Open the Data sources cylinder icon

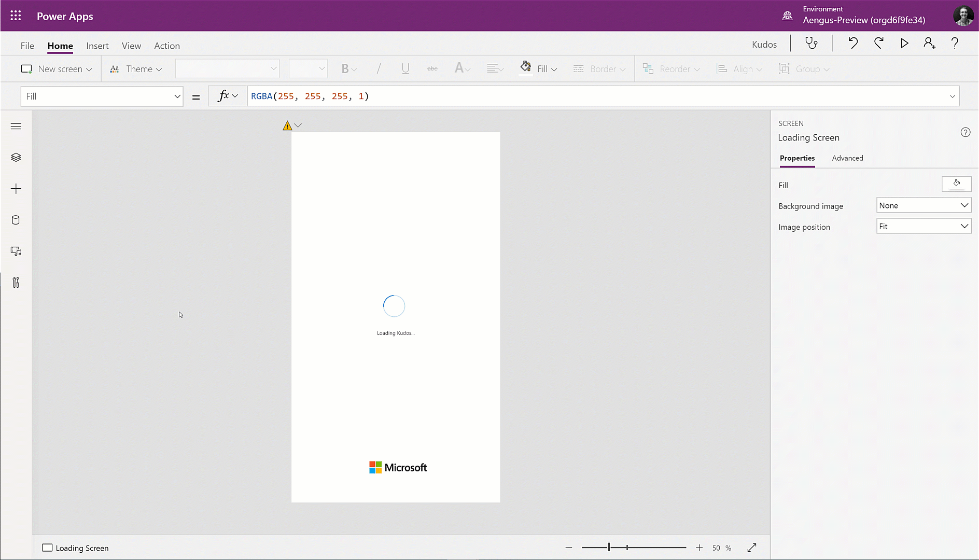pos(16,220)
